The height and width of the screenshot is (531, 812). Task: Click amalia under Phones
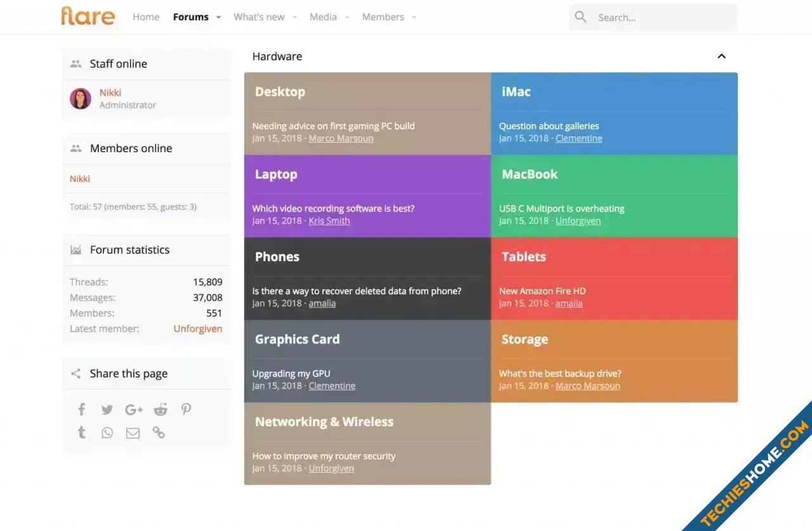click(x=322, y=303)
